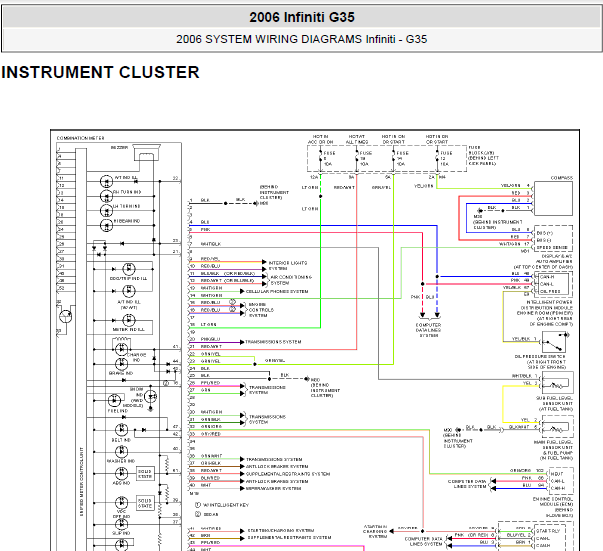Screen dimensions: 603x551
Task: Click the RH TURN IND lamp symbol
Action: click(106, 196)
